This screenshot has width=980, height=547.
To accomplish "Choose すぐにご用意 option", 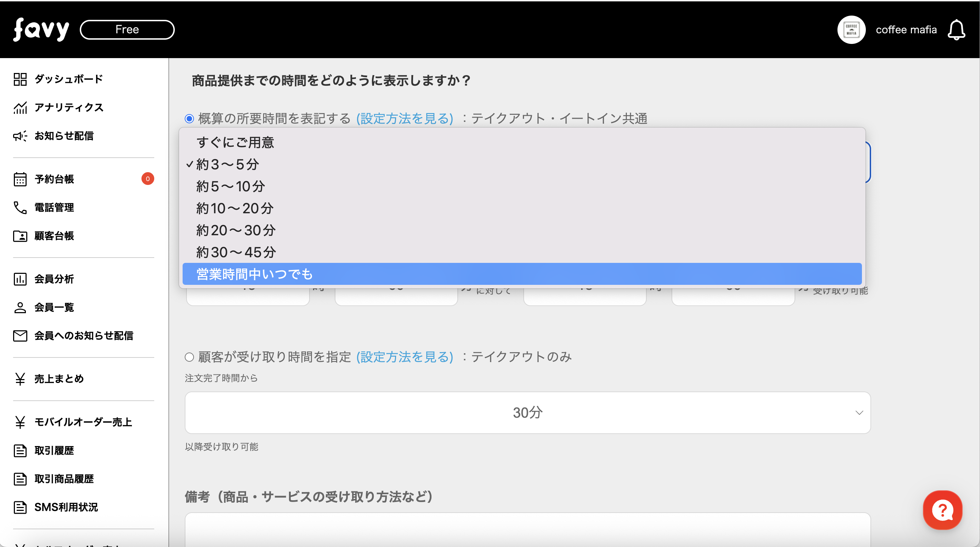I will (x=522, y=142).
